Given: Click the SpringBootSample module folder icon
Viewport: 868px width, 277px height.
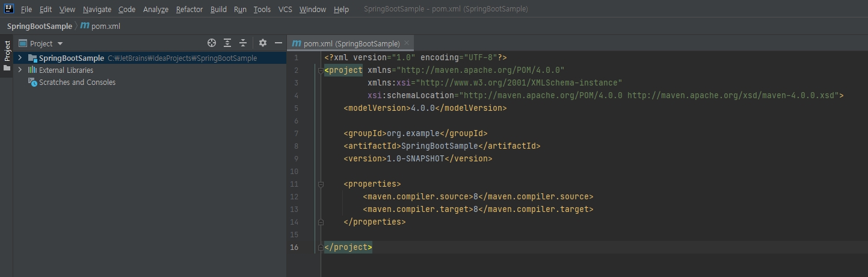Looking at the screenshot, I should pos(32,58).
